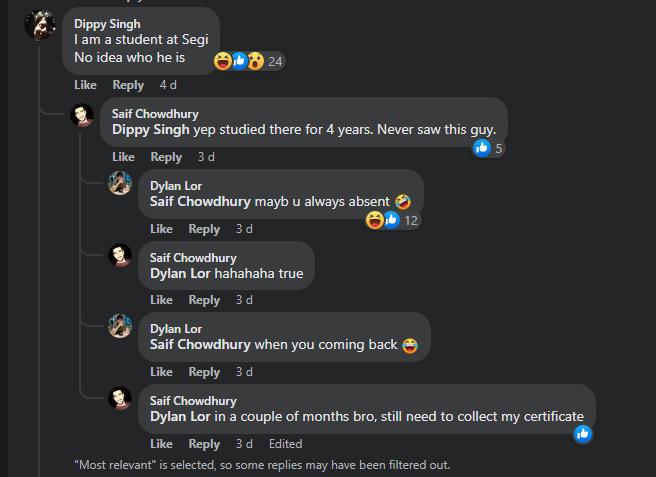
Task: Click 'Edited' label on the certificate comment
Action: coord(285,444)
